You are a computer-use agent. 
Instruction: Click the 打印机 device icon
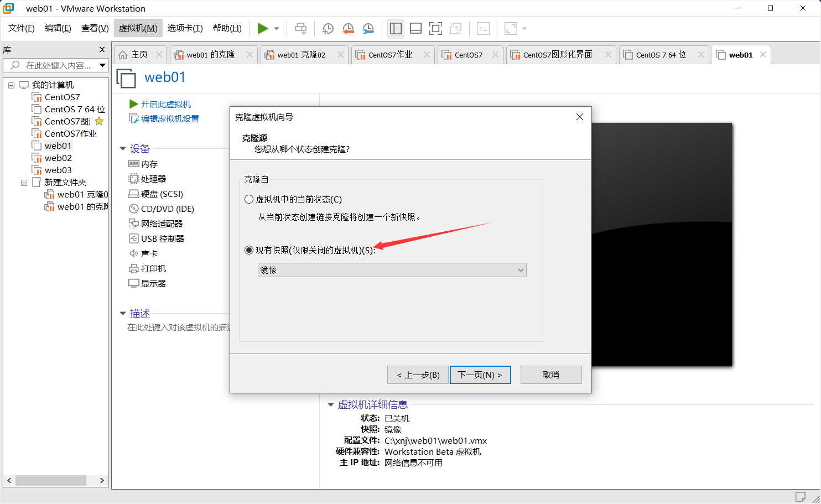click(133, 268)
